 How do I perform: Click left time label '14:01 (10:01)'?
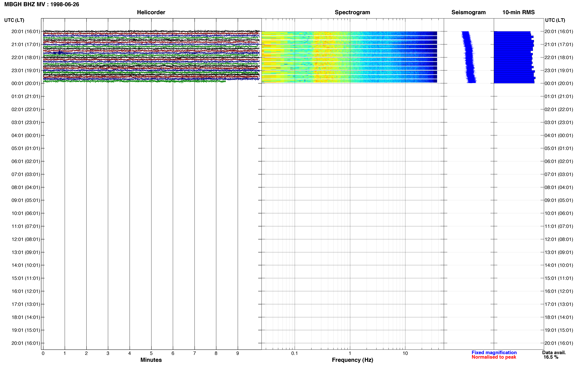click(26, 265)
